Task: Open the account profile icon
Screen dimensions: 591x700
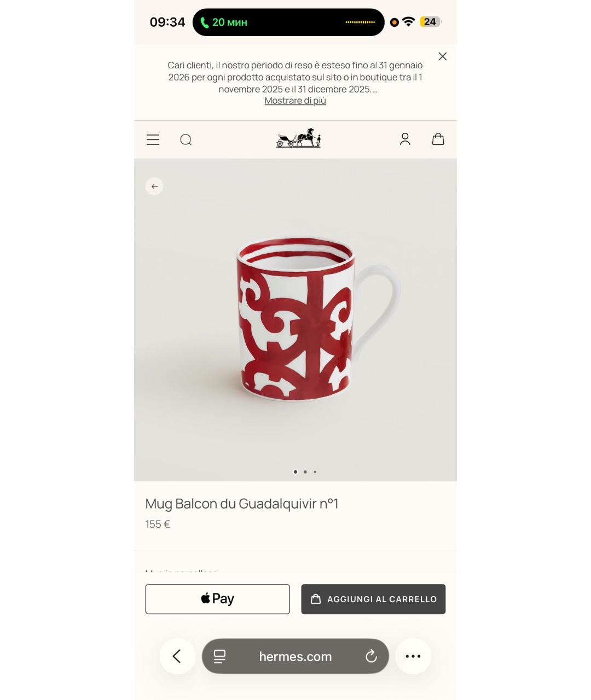Action: 405,139
